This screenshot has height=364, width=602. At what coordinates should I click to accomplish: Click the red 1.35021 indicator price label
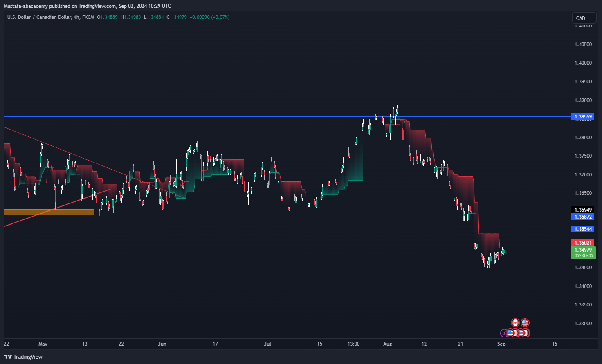(x=583, y=243)
